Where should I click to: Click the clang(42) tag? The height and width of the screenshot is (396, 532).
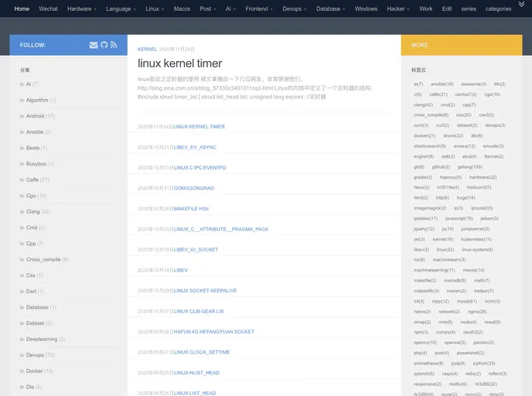tap(423, 105)
